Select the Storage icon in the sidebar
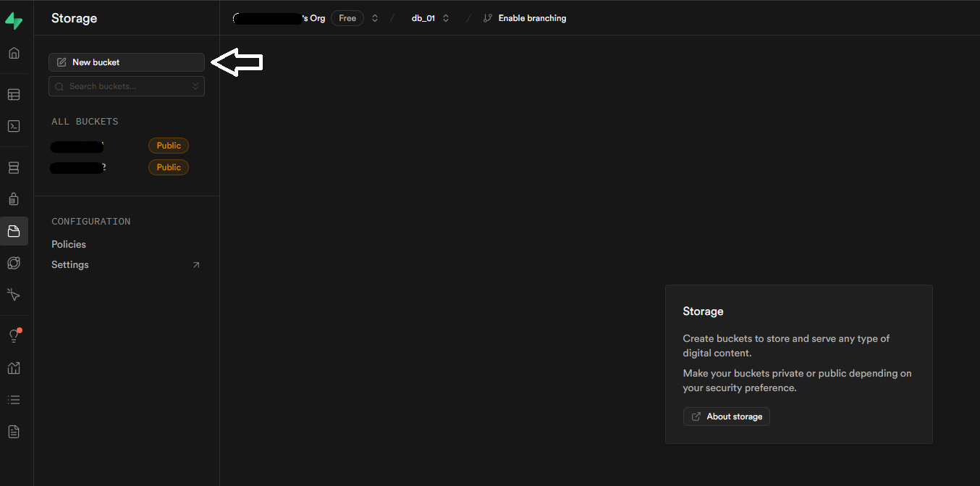The height and width of the screenshot is (486, 980). pos(14,231)
